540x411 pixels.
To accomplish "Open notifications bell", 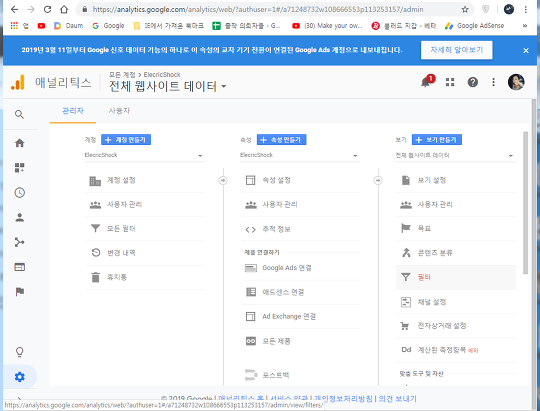I will (x=426, y=82).
